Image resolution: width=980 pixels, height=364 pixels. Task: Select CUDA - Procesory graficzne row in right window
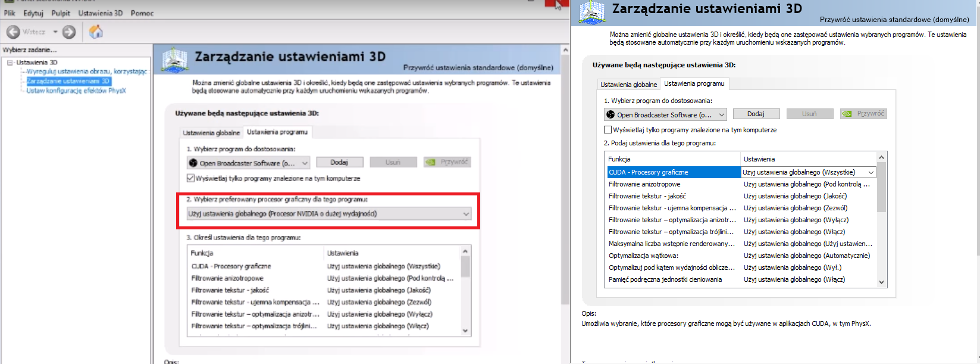point(741,172)
